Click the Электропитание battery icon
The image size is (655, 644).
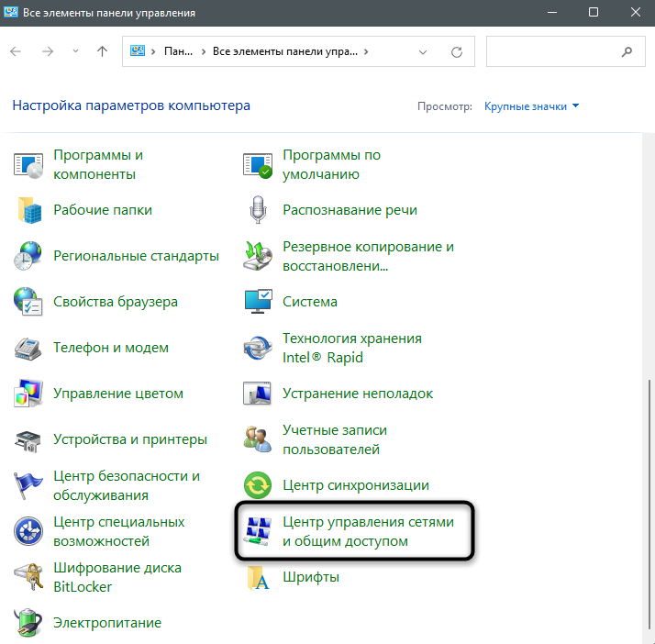click(28, 623)
